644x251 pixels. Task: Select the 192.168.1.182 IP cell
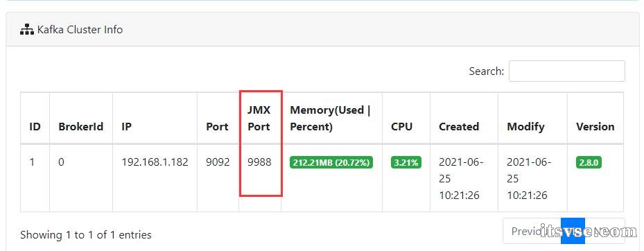click(x=155, y=162)
